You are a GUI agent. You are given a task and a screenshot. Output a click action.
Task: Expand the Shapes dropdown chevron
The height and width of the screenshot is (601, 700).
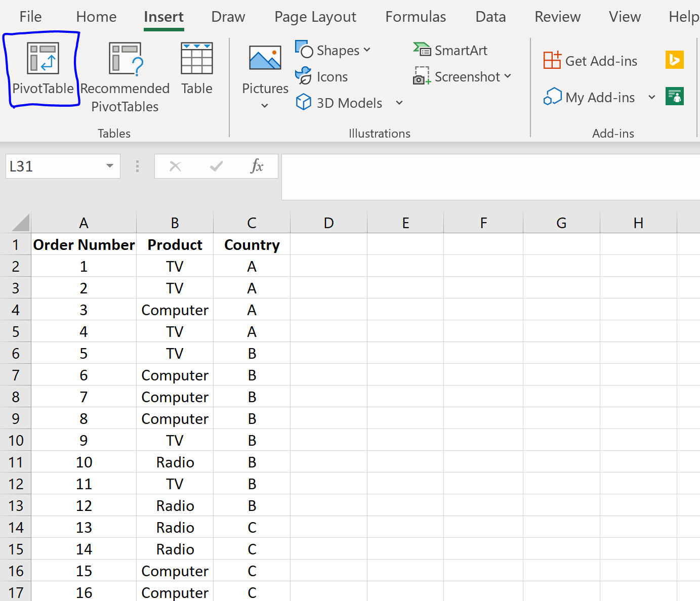tap(367, 50)
